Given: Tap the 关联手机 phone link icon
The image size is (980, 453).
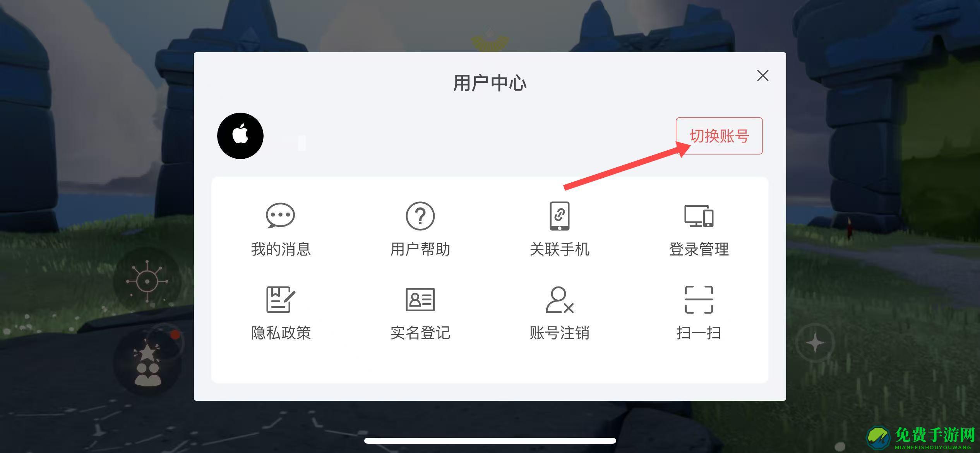Looking at the screenshot, I should (x=559, y=216).
